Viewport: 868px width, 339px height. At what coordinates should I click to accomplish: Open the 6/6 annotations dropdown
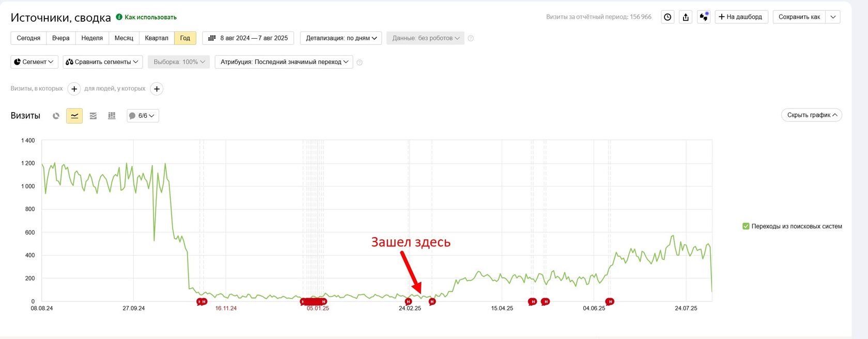click(143, 116)
